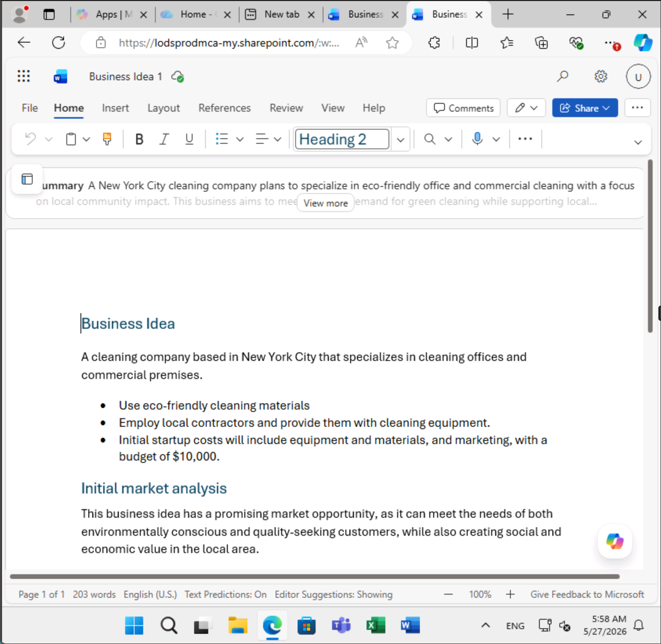Click the Heading 2 style box
Image resolution: width=661 pixels, height=644 pixels.
[342, 139]
